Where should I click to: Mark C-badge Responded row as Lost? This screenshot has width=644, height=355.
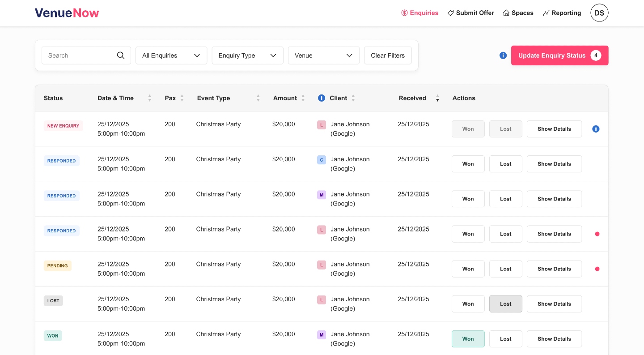506,164
